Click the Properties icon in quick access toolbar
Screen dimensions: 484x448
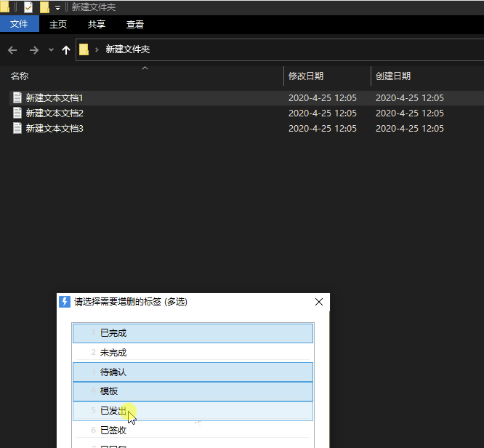[28, 7]
